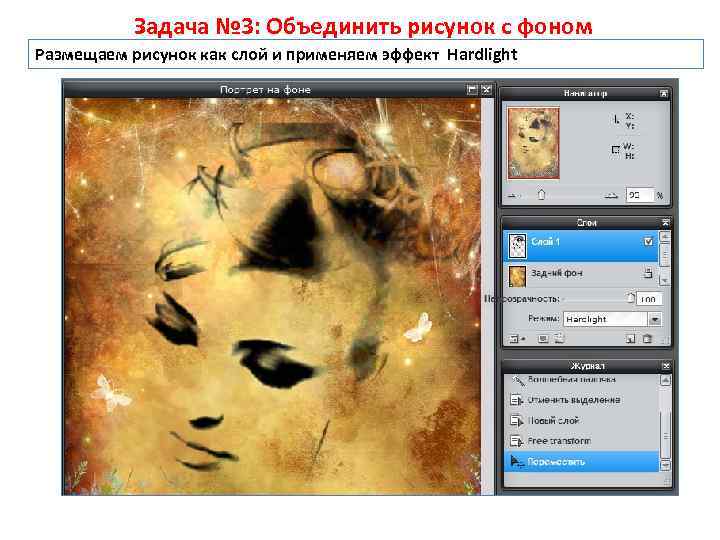Click the Navigator preview thumbnail
Image resolution: width=720 pixels, height=540 pixels.
coord(534,143)
